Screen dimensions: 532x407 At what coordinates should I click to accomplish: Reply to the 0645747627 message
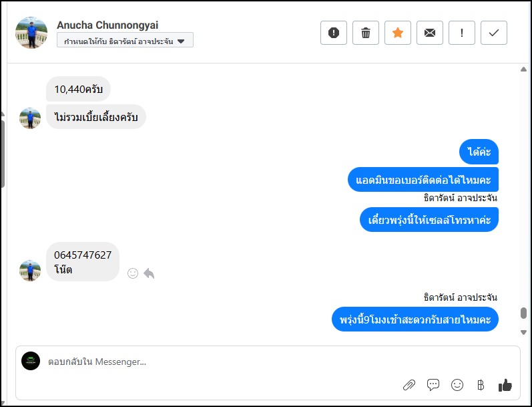pos(149,273)
